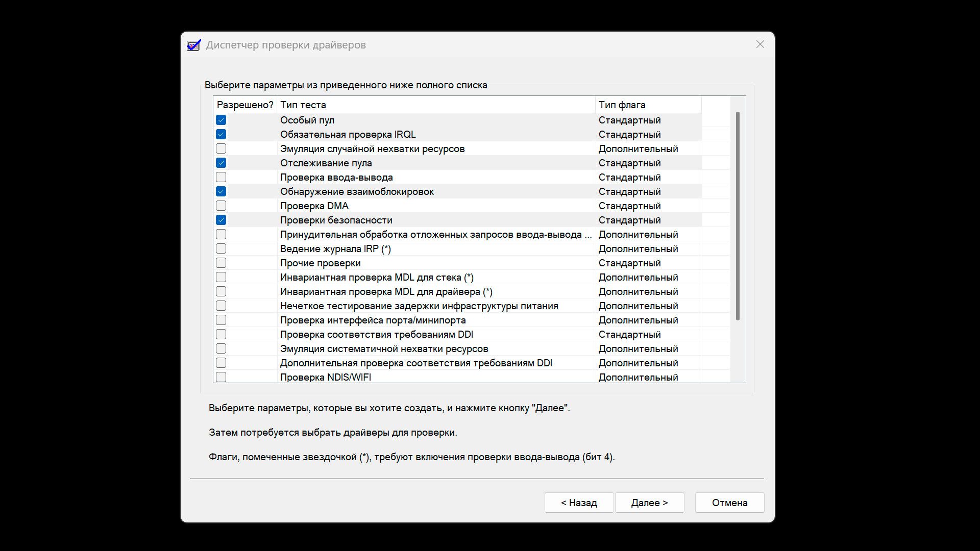Click Дополнительный flag in Ведение журнала IRP row
The height and width of the screenshot is (551, 980).
(x=638, y=248)
